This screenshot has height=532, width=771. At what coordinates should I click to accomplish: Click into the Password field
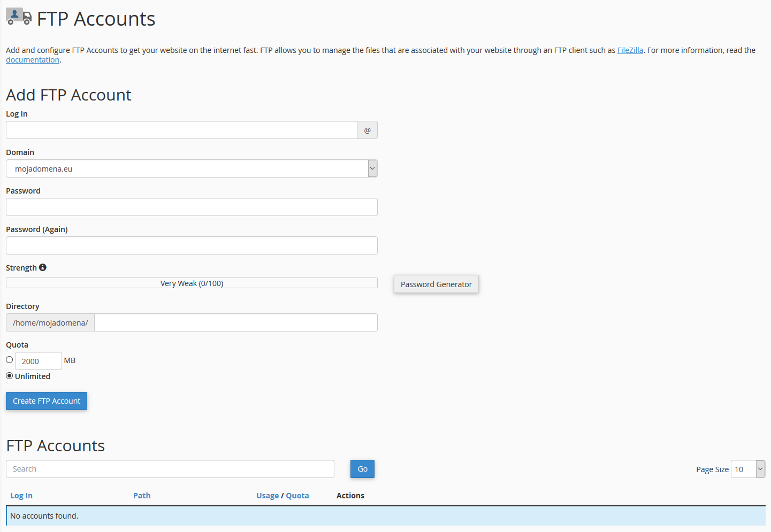192,207
